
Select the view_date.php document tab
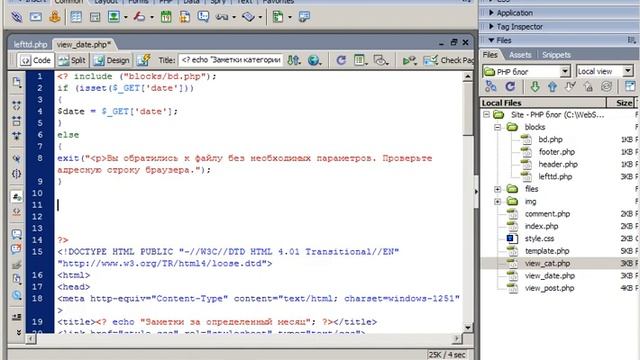pos(84,44)
